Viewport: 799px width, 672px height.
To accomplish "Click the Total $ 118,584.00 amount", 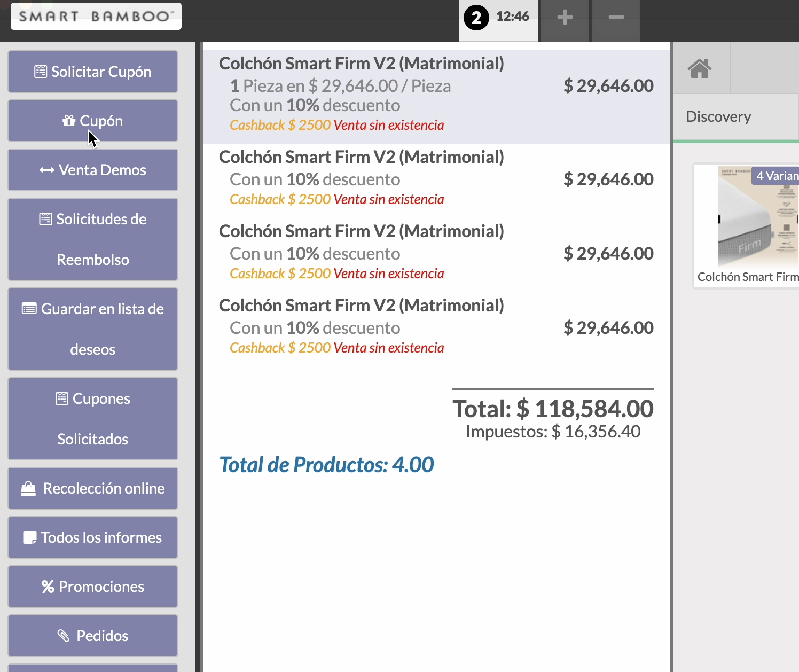I will pyautogui.click(x=553, y=409).
